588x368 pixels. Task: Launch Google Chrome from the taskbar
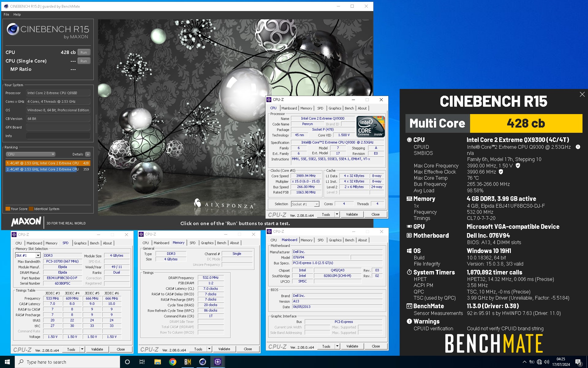(172, 362)
